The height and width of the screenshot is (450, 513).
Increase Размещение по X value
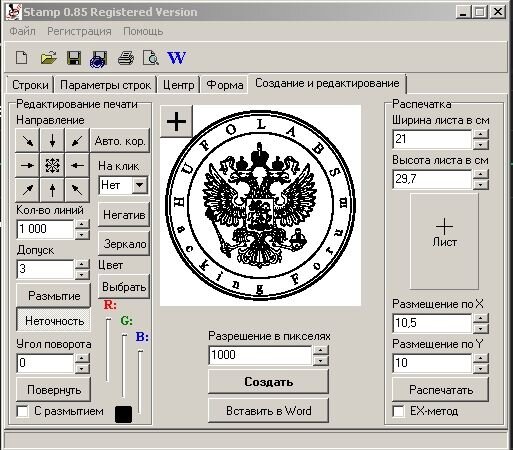click(480, 318)
